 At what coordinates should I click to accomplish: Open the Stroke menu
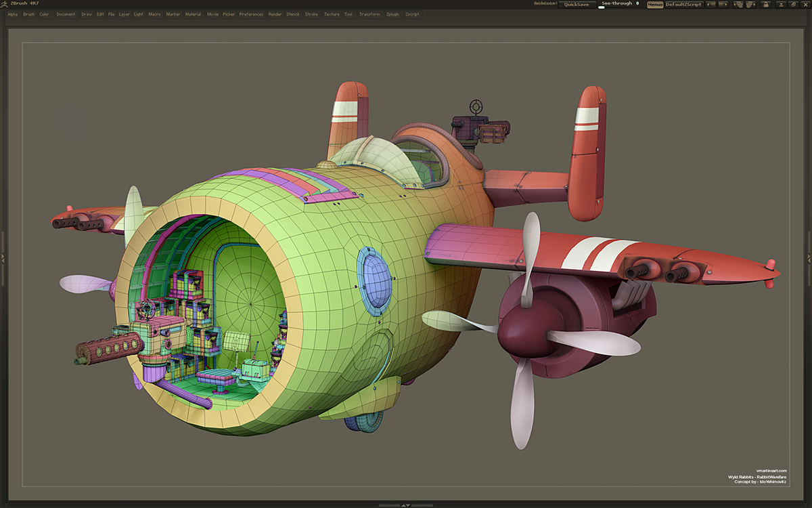[311, 14]
